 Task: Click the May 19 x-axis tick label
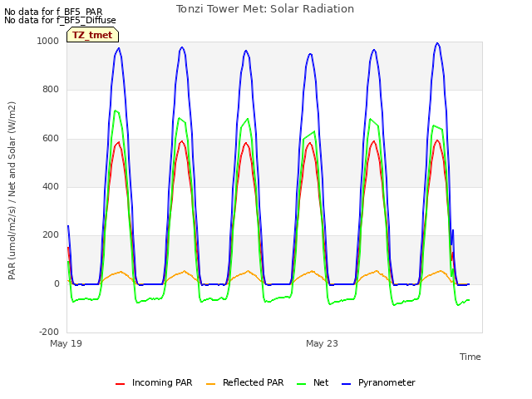click(66, 343)
